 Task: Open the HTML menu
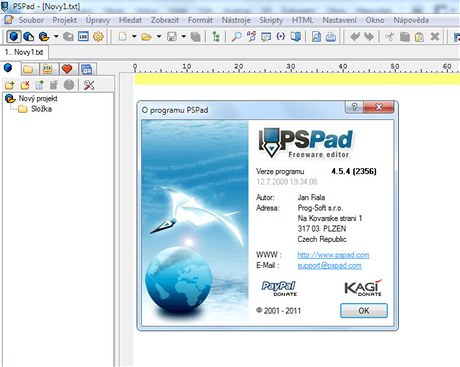(303, 20)
